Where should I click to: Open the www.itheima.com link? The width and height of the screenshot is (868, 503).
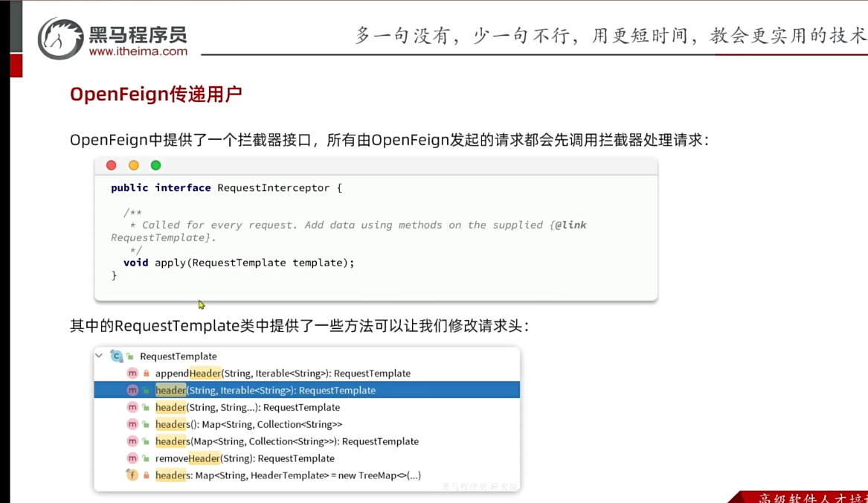pos(138,51)
